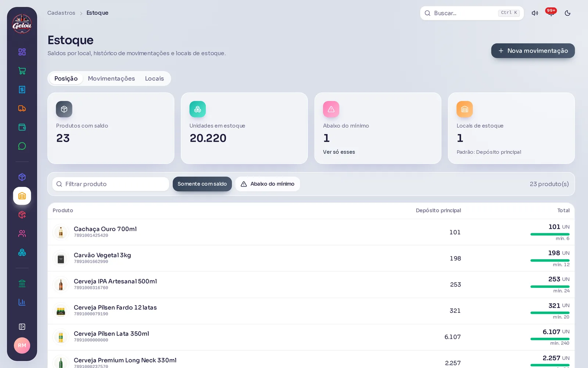Click the 'Depósito principal' column header

(x=438, y=210)
